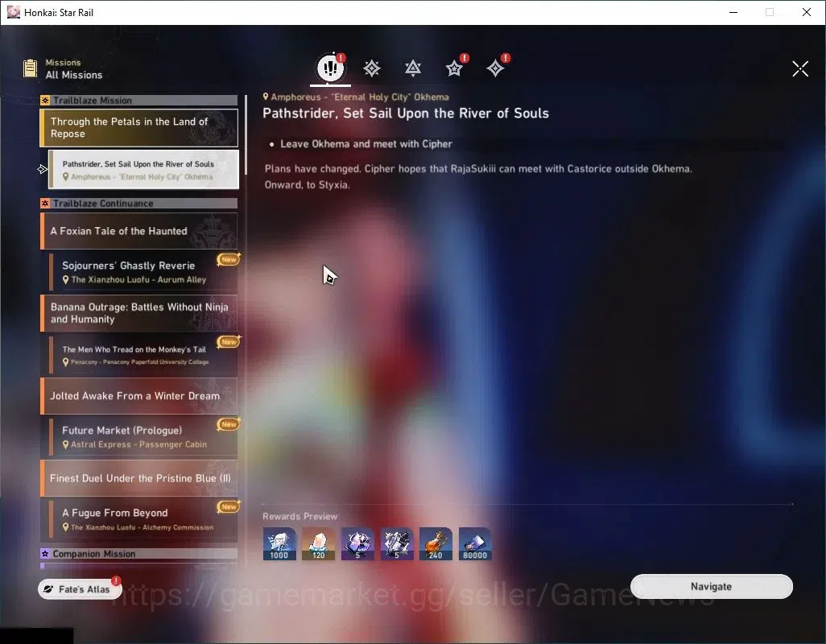The image size is (826, 644).
Task: View the second reward icon showing 5
Action: tap(397, 544)
